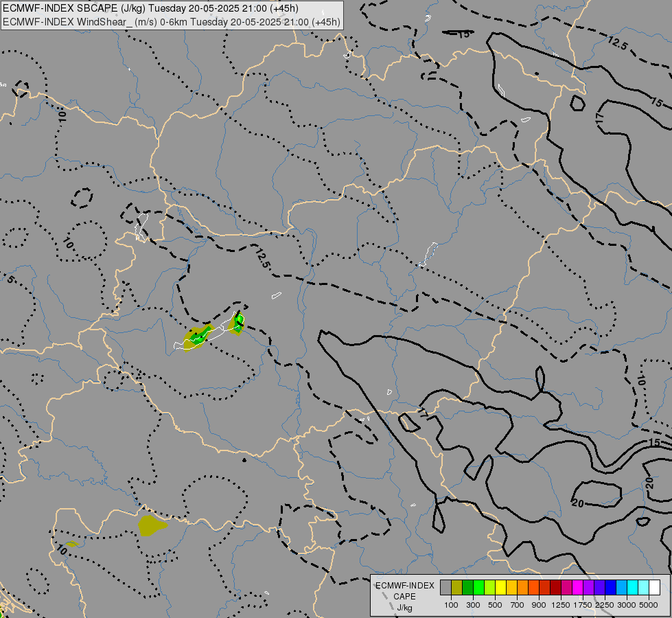Pick the bright green CAPE legend swatch
The height and width of the screenshot is (618, 672).
click(x=478, y=588)
